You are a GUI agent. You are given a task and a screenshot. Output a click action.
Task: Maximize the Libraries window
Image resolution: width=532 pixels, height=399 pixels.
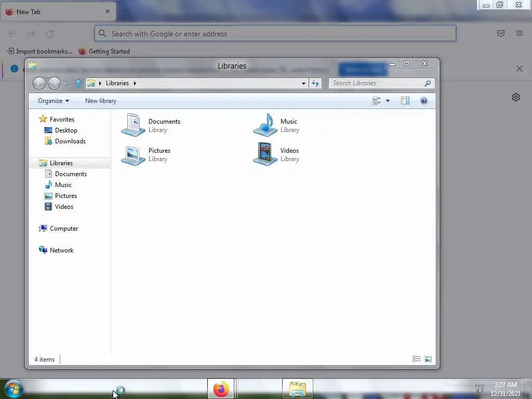[406, 63]
